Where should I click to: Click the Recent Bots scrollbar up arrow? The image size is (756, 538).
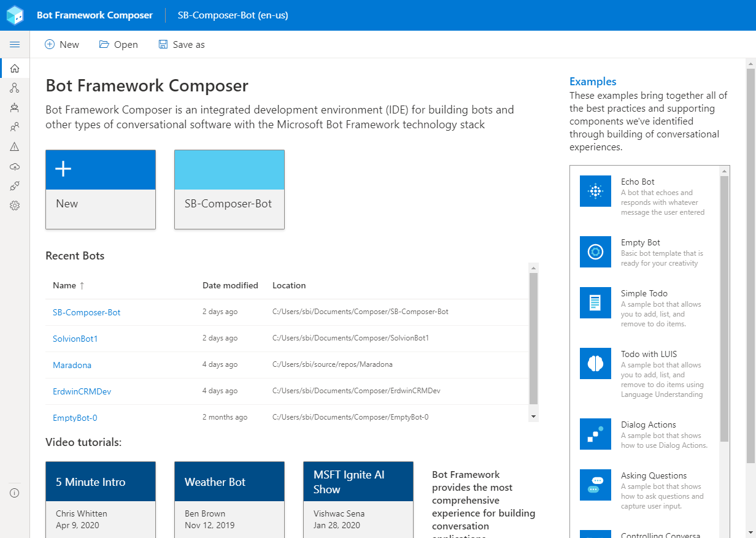pyautogui.click(x=534, y=268)
